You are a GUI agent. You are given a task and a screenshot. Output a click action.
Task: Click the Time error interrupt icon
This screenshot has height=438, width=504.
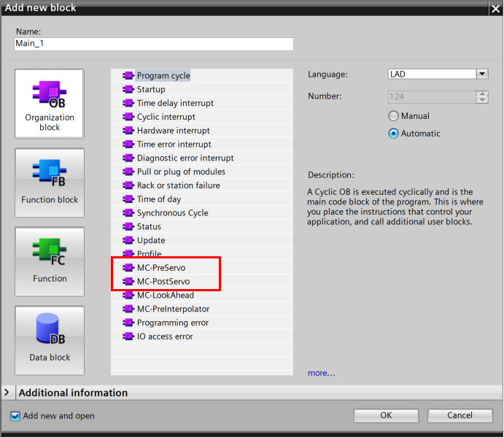coord(128,144)
